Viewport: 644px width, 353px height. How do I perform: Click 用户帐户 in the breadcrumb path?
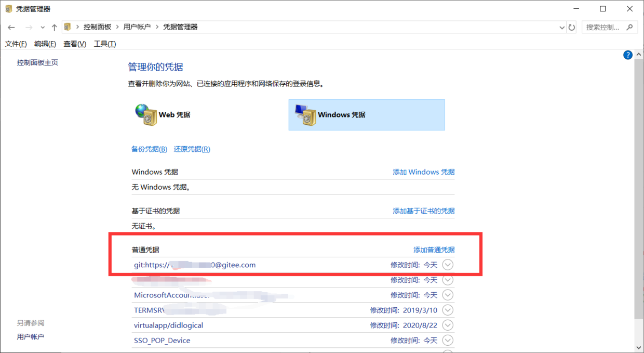(x=137, y=27)
